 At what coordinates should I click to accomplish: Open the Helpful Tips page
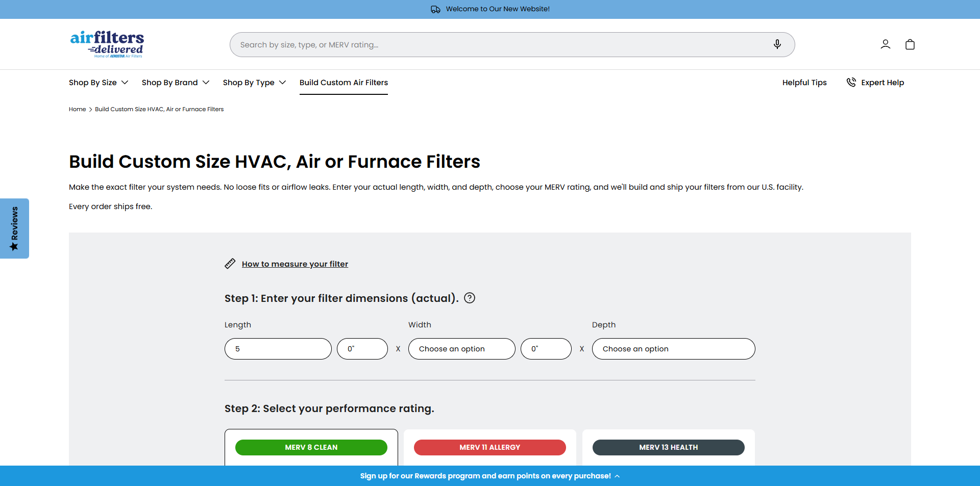pyautogui.click(x=804, y=82)
